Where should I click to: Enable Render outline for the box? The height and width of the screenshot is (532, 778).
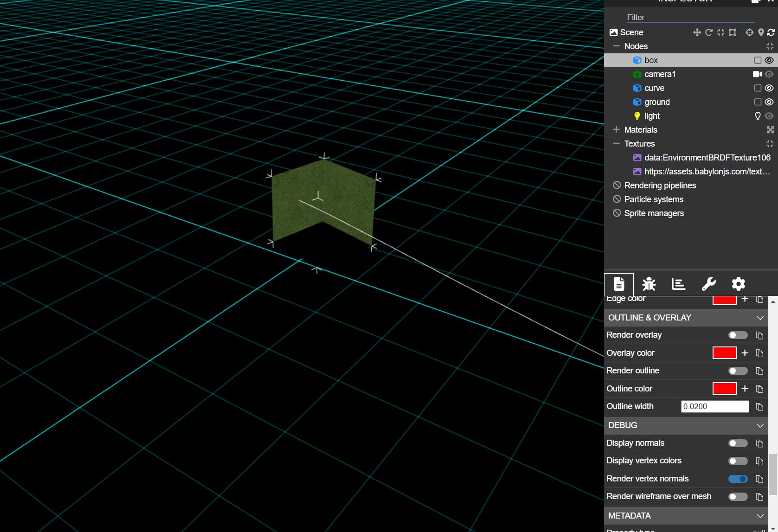737,371
